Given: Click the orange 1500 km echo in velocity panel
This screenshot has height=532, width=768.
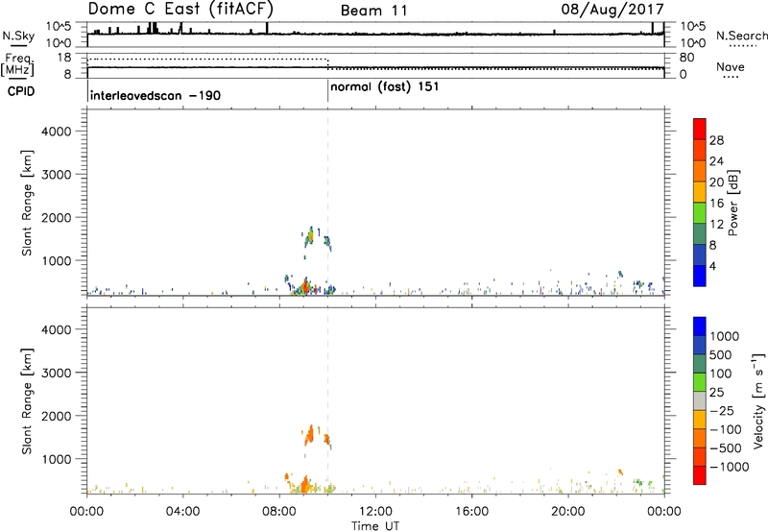Looking at the screenshot, I should (x=309, y=435).
